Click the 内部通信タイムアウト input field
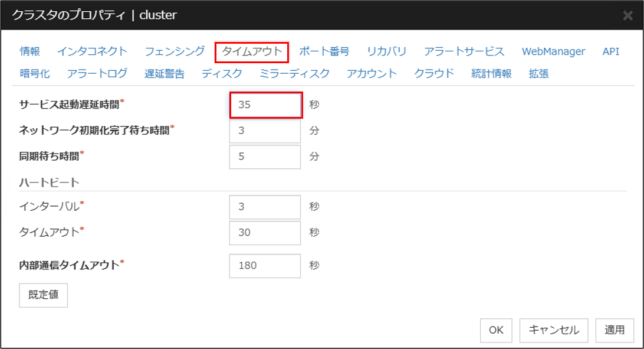The image size is (644, 349). point(265,265)
